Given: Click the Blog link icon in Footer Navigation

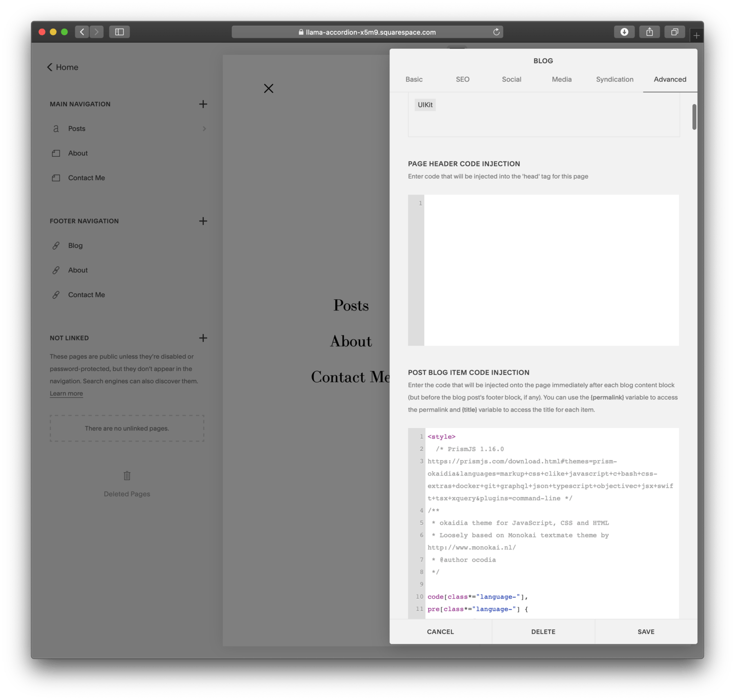Looking at the screenshot, I should pyautogui.click(x=56, y=245).
